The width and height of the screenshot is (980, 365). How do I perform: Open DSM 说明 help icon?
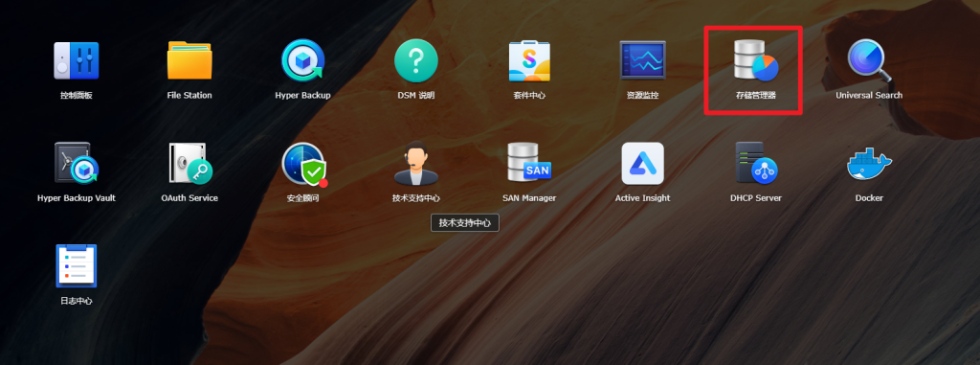[415, 60]
